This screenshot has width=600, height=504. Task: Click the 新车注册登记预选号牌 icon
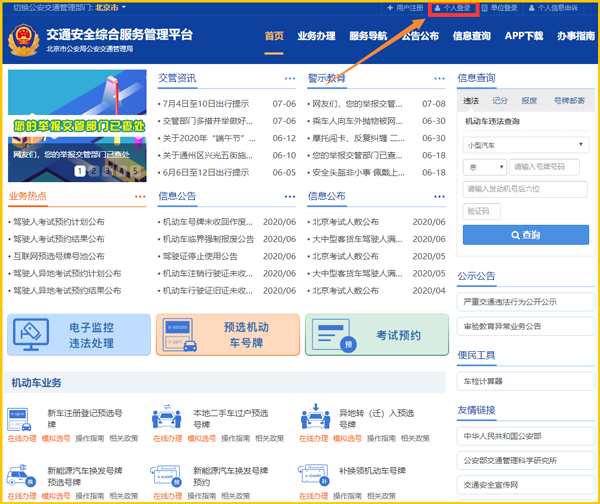pyautogui.click(x=22, y=419)
